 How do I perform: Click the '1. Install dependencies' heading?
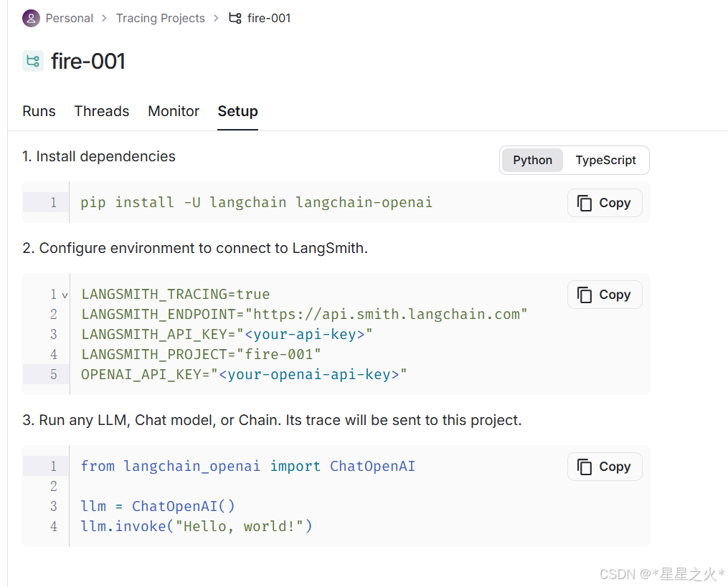coord(99,156)
